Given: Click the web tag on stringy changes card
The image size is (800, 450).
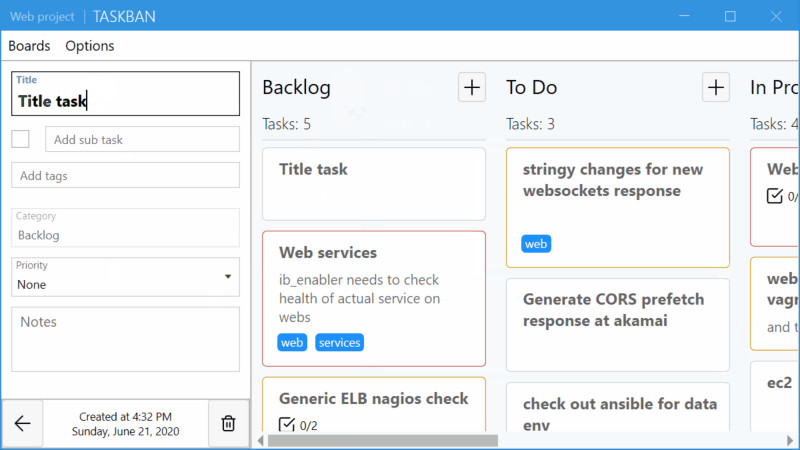Looking at the screenshot, I should (536, 244).
